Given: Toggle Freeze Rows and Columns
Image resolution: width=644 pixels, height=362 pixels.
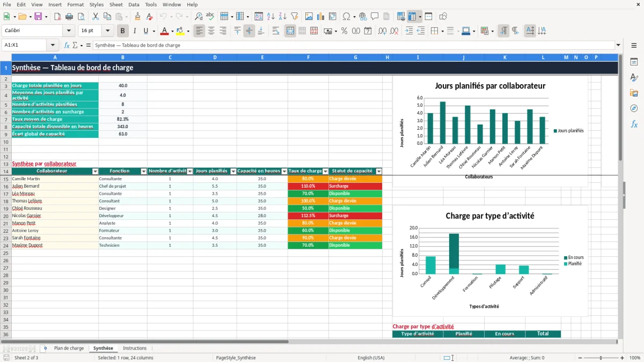Looking at the screenshot, I should coord(412,17).
